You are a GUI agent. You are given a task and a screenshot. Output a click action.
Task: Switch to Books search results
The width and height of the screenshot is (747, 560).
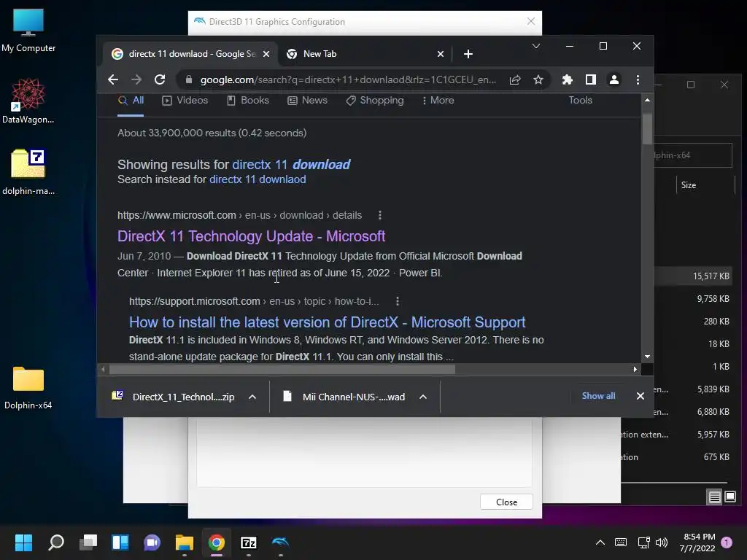coord(248,101)
